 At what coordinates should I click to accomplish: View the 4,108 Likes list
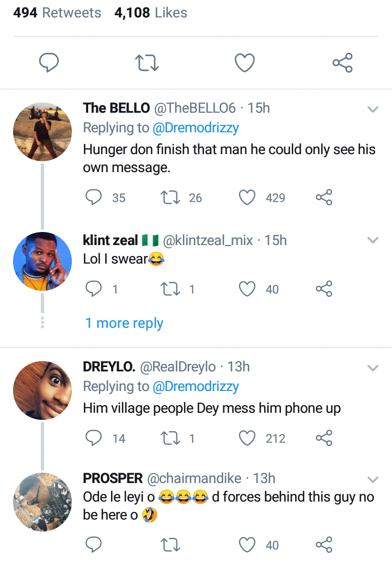tap(151, 13)
